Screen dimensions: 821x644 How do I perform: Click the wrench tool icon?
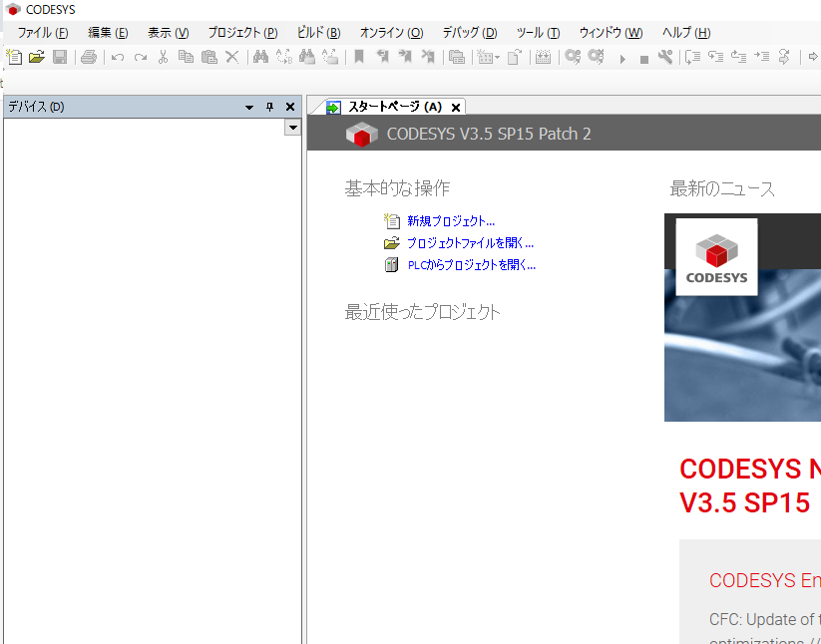pos(665,57)
